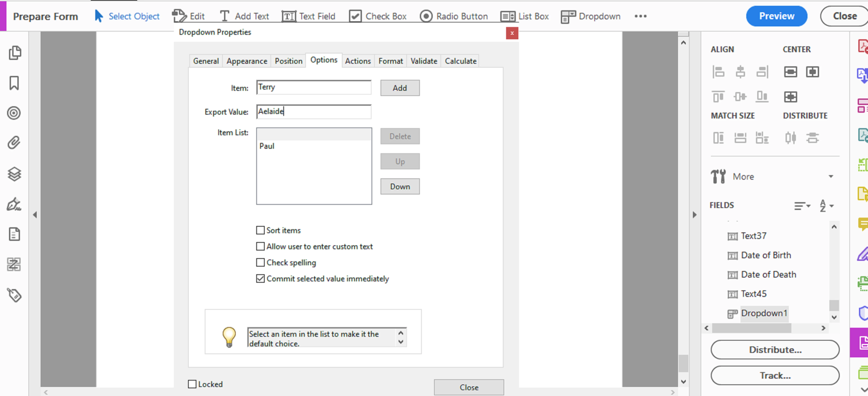868x396 pixels.
Task: Click the Tags panel icon
Action: click(14, 295)
